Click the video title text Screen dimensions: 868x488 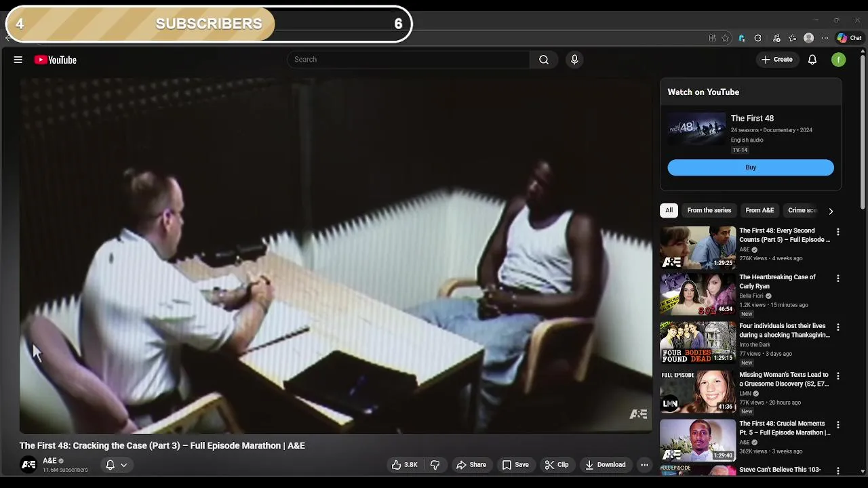162,445
